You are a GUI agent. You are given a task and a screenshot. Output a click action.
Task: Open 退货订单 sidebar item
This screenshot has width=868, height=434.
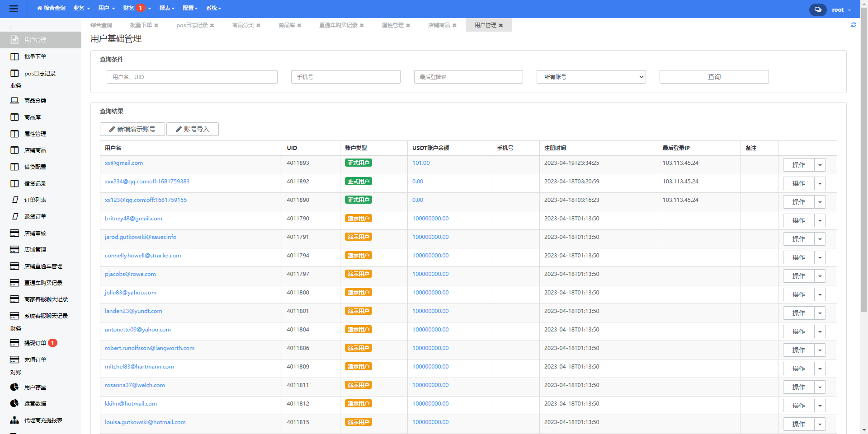tap(35, 216)
